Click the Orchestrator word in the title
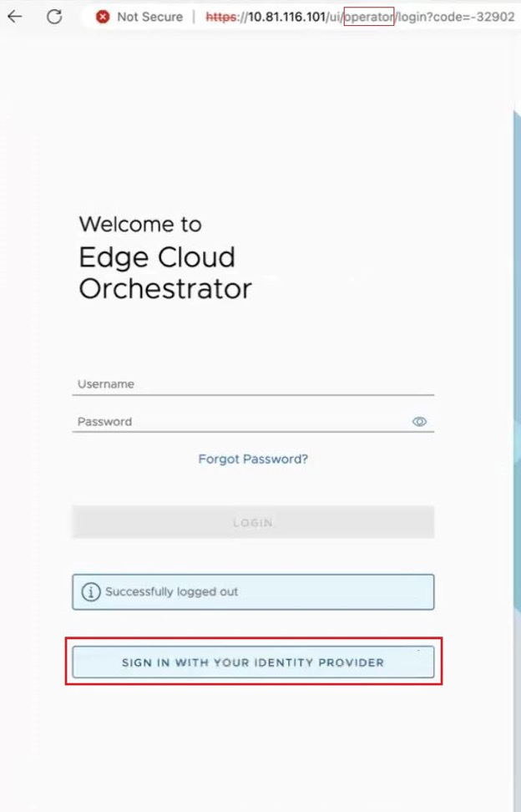Viewport: 521px width, 812px height. [x=164, y=289]
